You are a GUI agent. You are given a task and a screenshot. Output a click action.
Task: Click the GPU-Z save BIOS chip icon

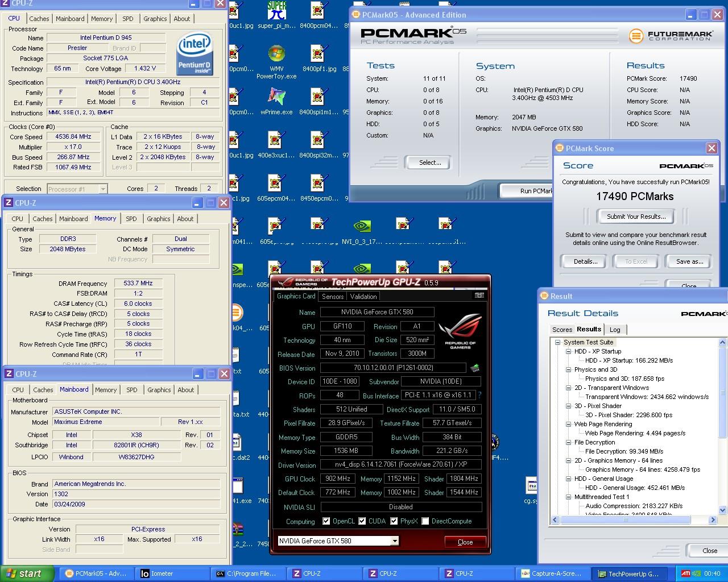click(x=475, y=368)
